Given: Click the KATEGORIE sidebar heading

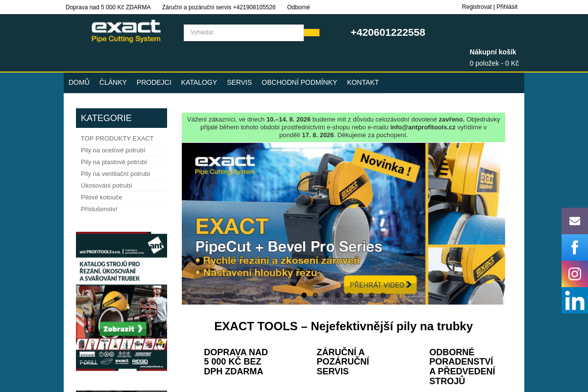Looking at the screenshot, I should coord(122,118).
